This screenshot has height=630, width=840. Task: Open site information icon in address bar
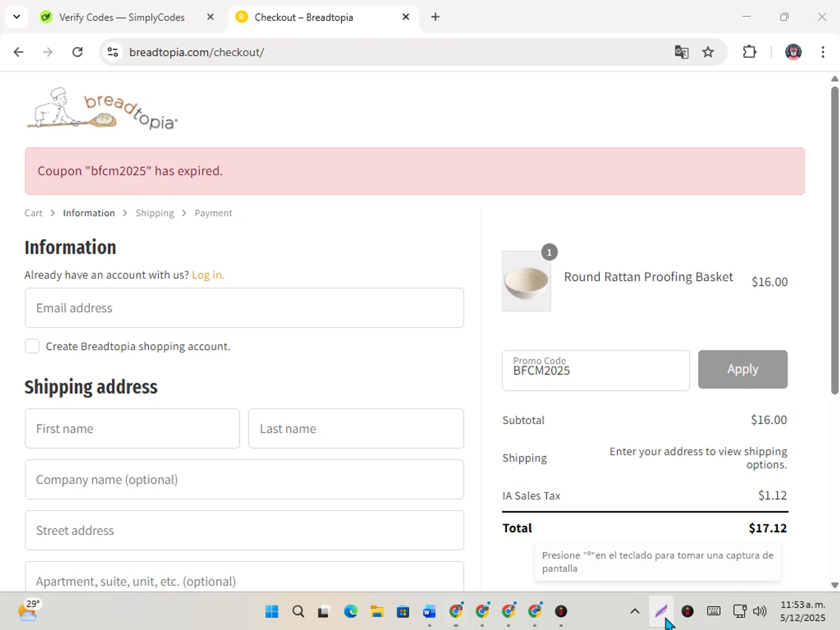coord(113,52)
